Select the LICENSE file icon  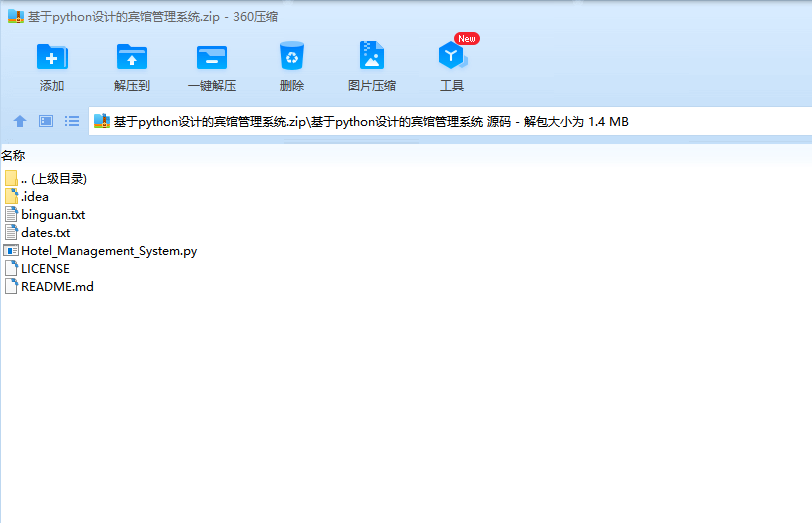tap(11, 268)
